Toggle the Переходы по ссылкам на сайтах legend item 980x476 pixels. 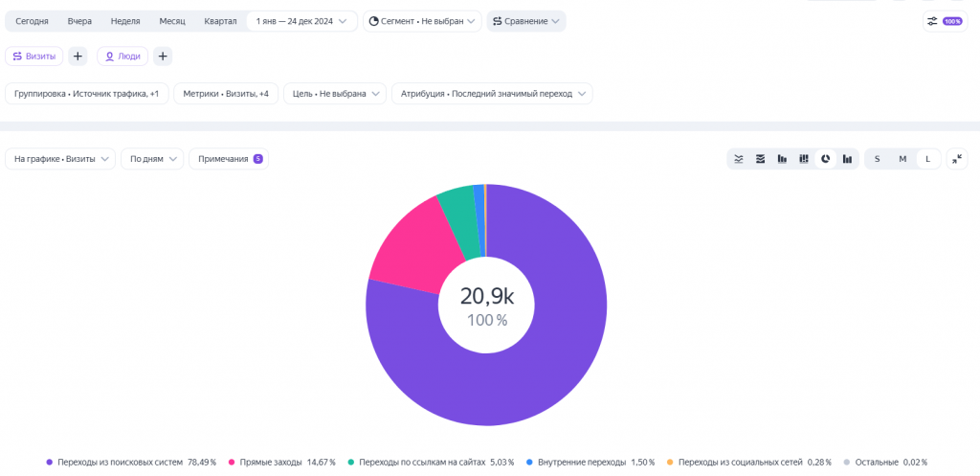click(x=432, y=463)
